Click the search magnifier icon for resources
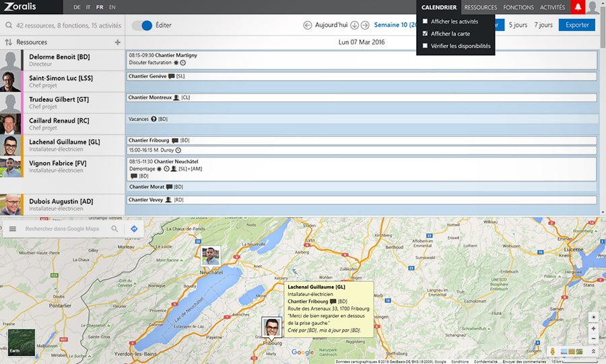This screenshot has height=364, width=606. click(9, 26)
